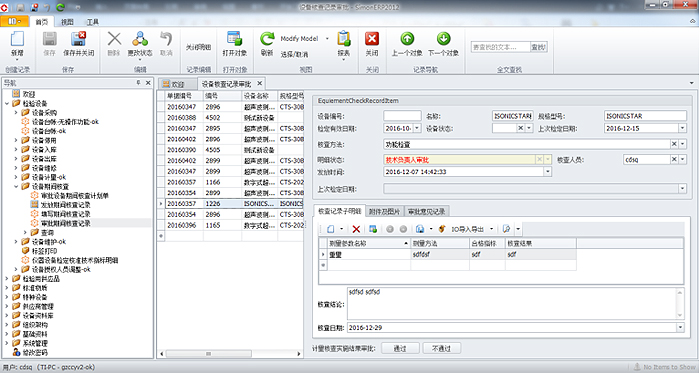Switch to the 首页 ribbon tab

click(42, 22)
